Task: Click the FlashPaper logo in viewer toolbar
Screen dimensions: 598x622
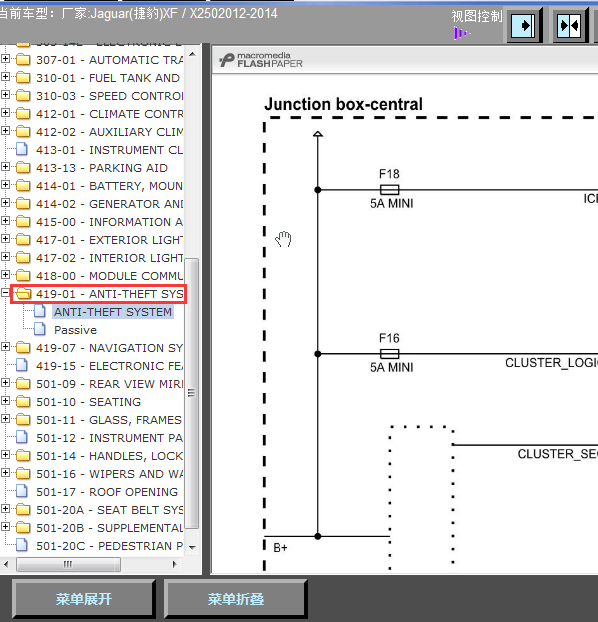Action: click(261, 60)
